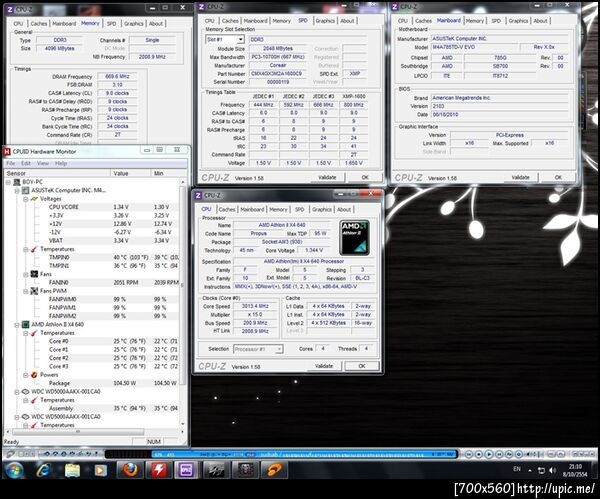Click the HWMonitor vertical scrollbar
Image resolution: width=600 pixels, height=499 pixels.
point(183,285)
